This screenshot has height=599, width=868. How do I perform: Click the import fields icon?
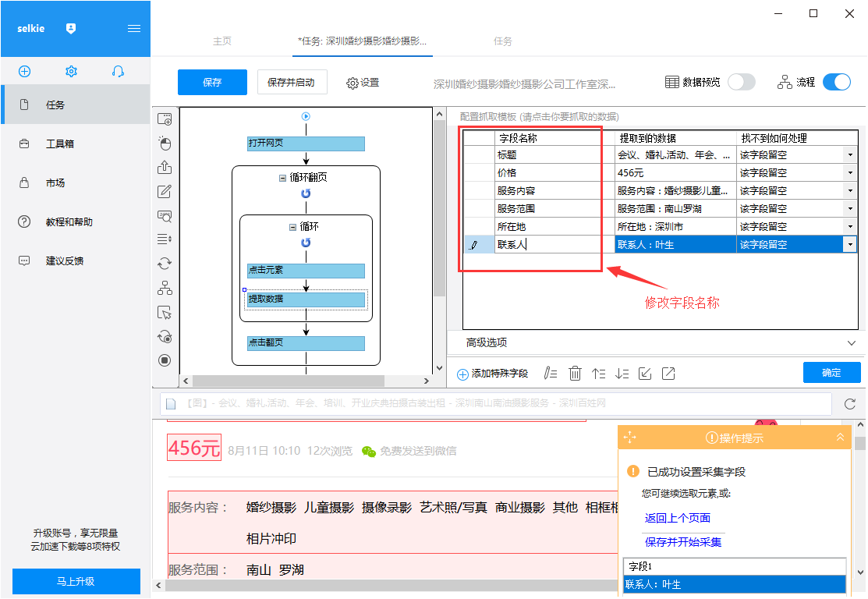tap(645, 374)
